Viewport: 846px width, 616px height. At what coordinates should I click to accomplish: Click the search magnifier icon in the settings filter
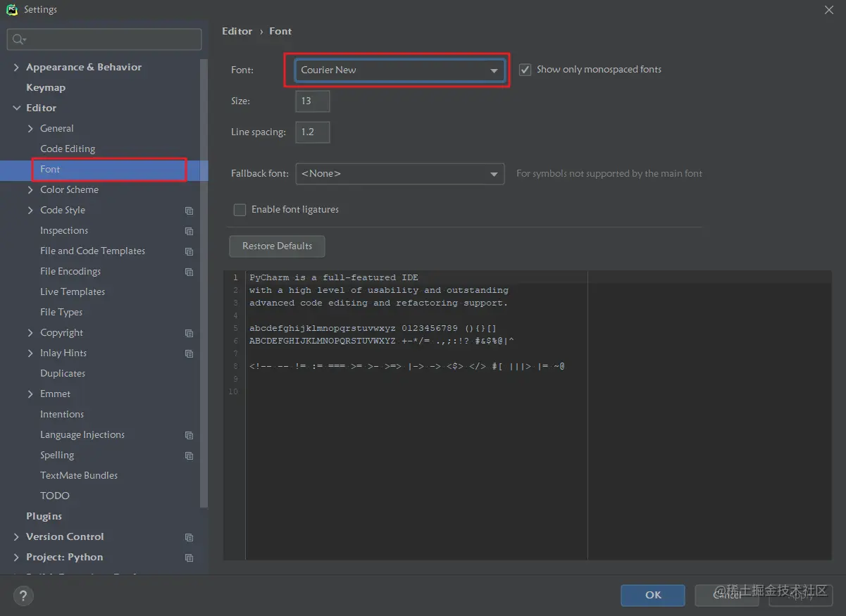(18, 40)
